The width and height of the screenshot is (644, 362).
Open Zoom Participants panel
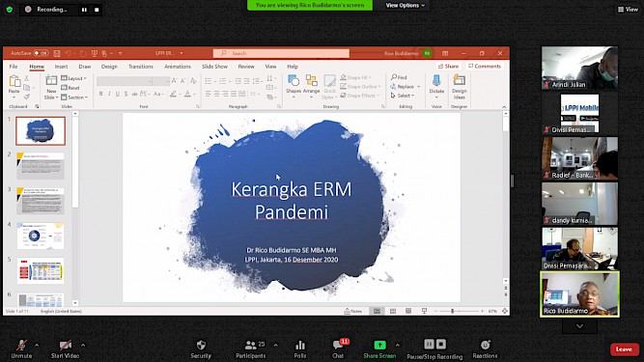click(x=250, y=349)
